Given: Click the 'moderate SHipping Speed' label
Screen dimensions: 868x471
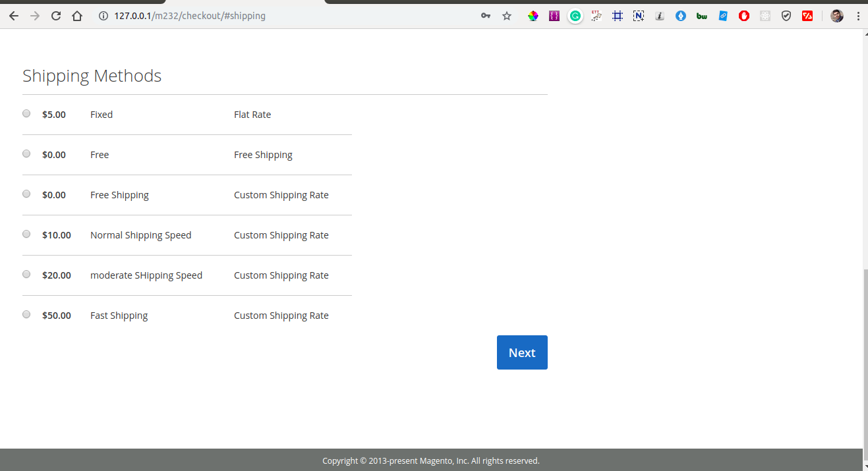Looking at the screenshot, I should 146,275.
